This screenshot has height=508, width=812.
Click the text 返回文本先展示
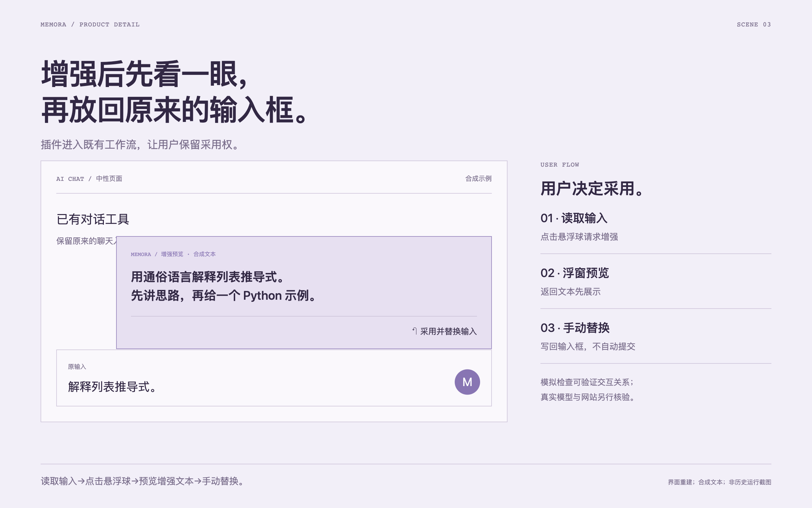tap(570, 291)
